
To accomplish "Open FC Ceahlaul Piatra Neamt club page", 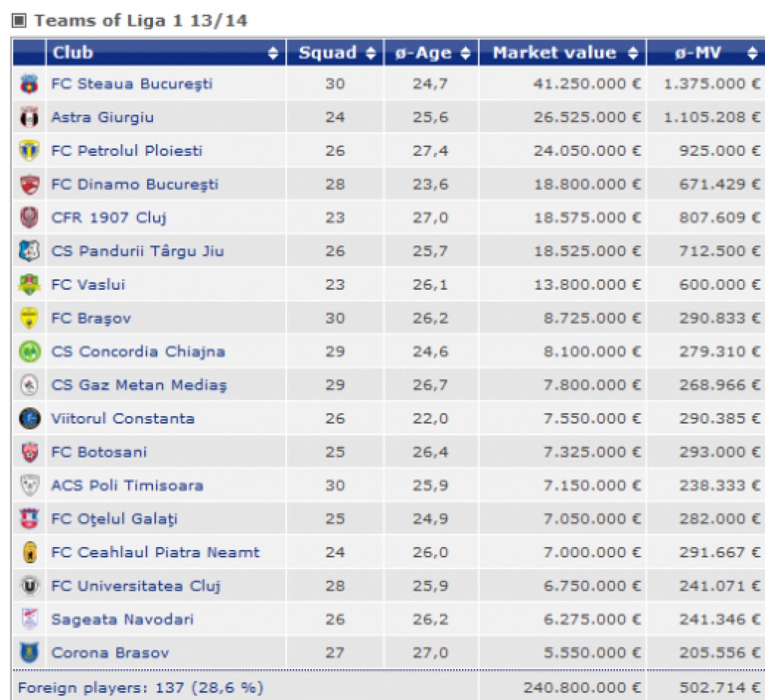I will tap(156, 552).
